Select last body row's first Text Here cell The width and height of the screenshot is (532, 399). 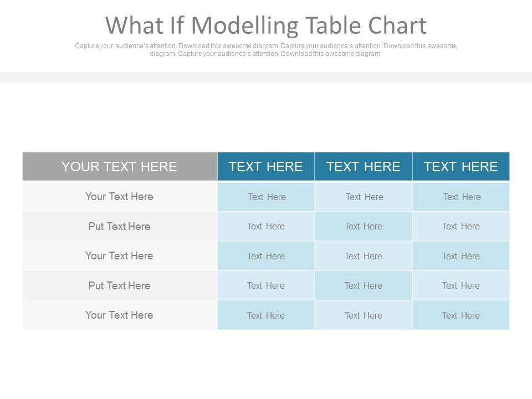point(266,315)
